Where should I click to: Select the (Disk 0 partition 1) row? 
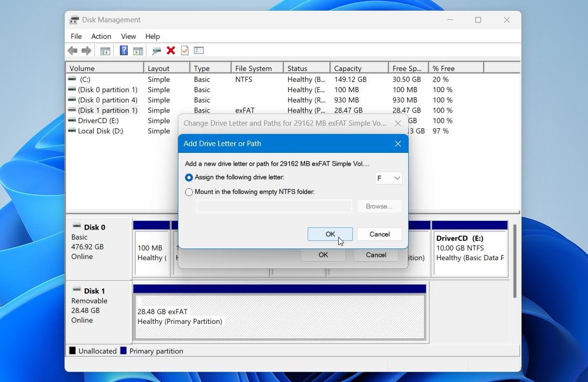(293, 90)
